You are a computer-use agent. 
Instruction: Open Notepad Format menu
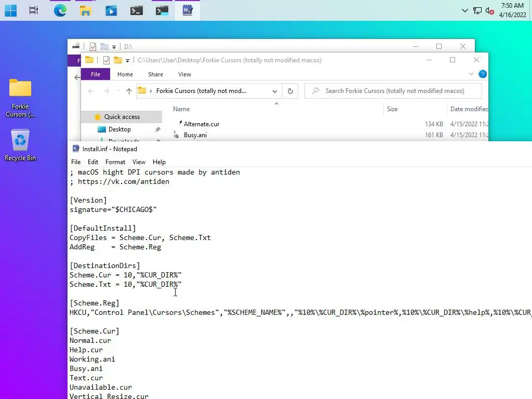pos(115,162)
